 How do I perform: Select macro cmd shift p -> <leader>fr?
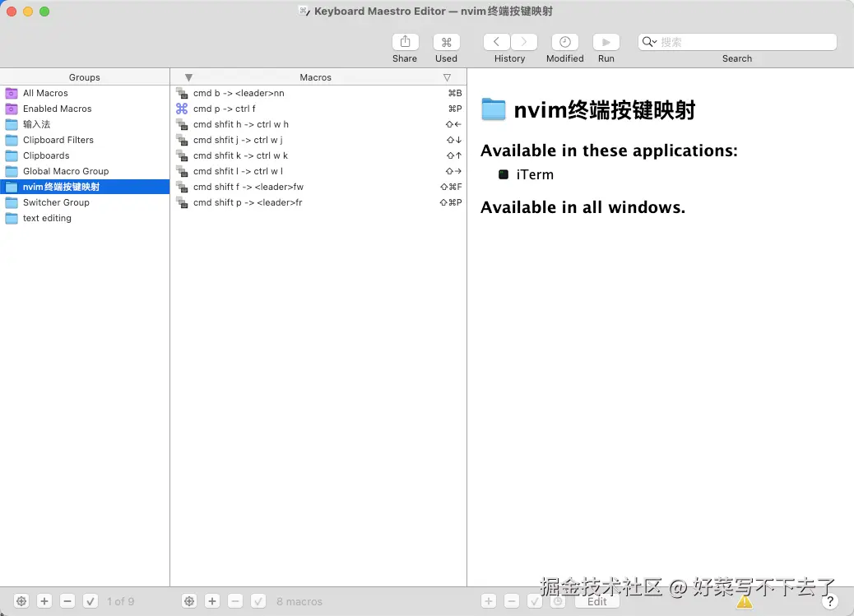(318, 202)
